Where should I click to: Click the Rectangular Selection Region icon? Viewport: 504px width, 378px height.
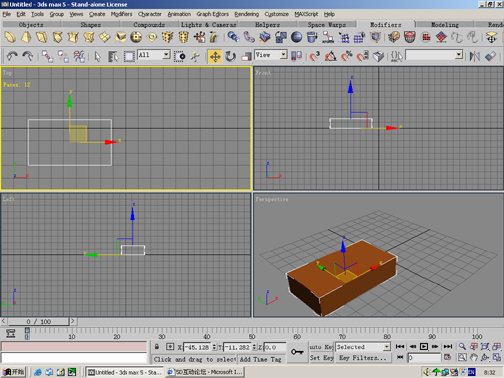[129, 56]
